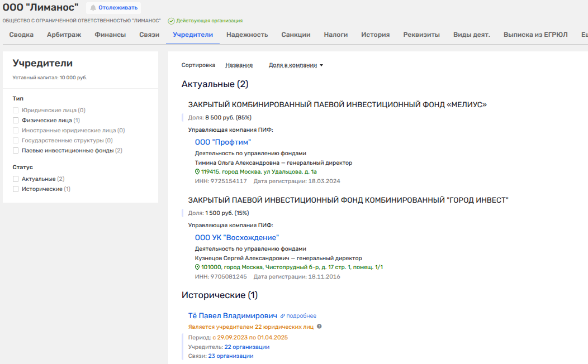Tick the Физические лица checkbox
The height and width of the screenshot is (364, 588).
[16, 120]
